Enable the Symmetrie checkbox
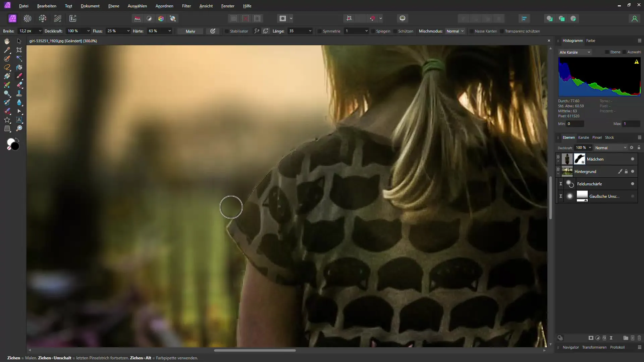Image resolution: width=644 pixels, height=362 pixels. (x=320, y=31)
